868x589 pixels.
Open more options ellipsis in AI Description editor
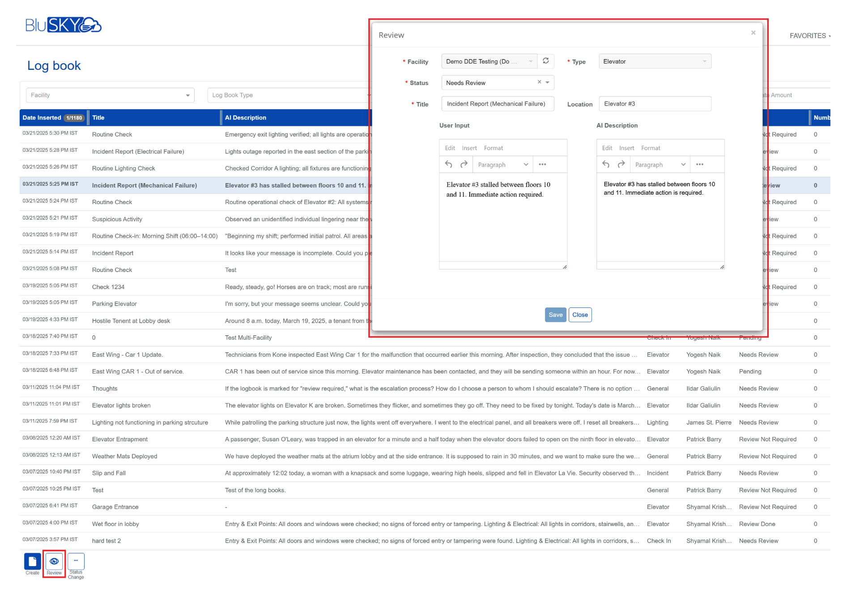(700, 164)
